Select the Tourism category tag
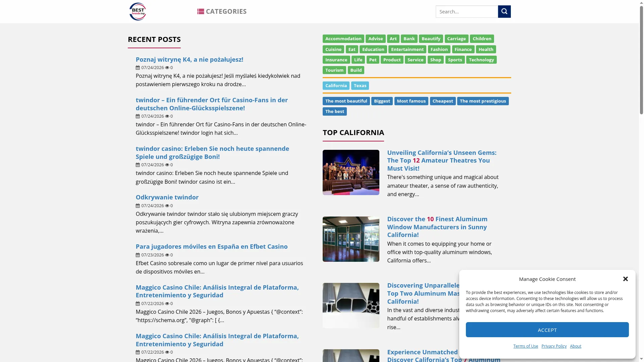 [x=334, y=70]
